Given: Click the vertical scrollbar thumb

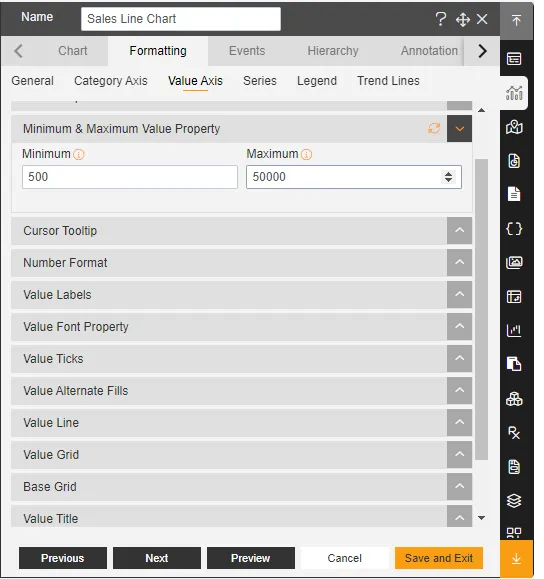Looking at the screenshot, I should coord(482,309).
